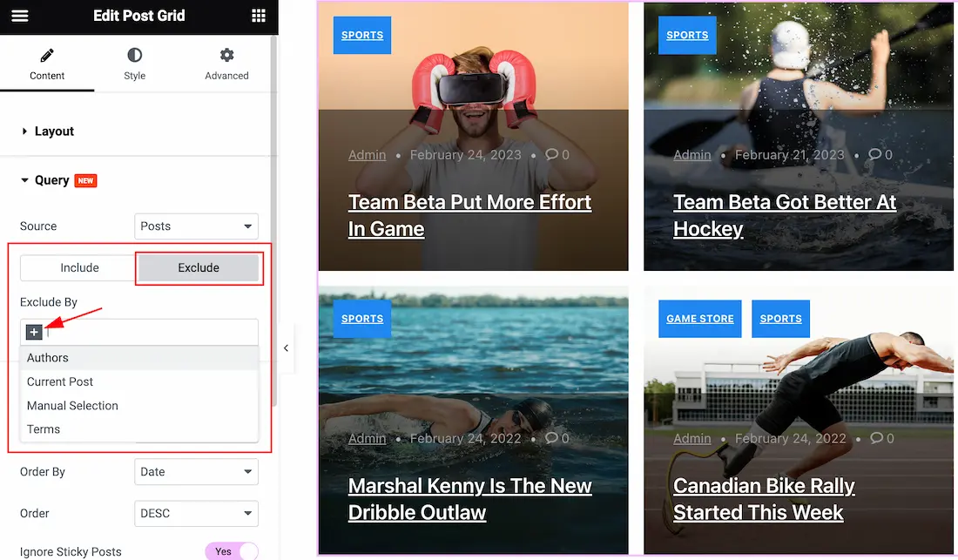Click the half-circle Style icon

click(x=134, y=55)
